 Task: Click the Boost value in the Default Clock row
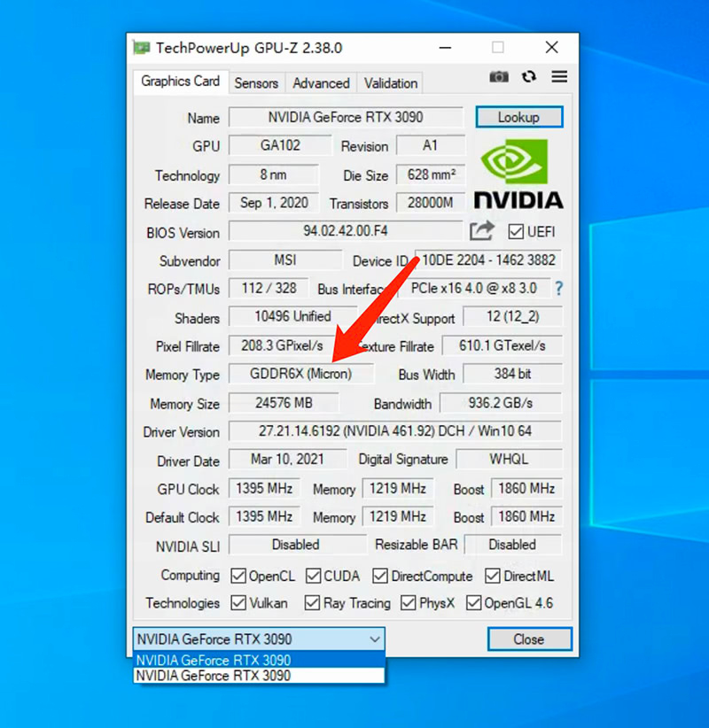point(526,516)
